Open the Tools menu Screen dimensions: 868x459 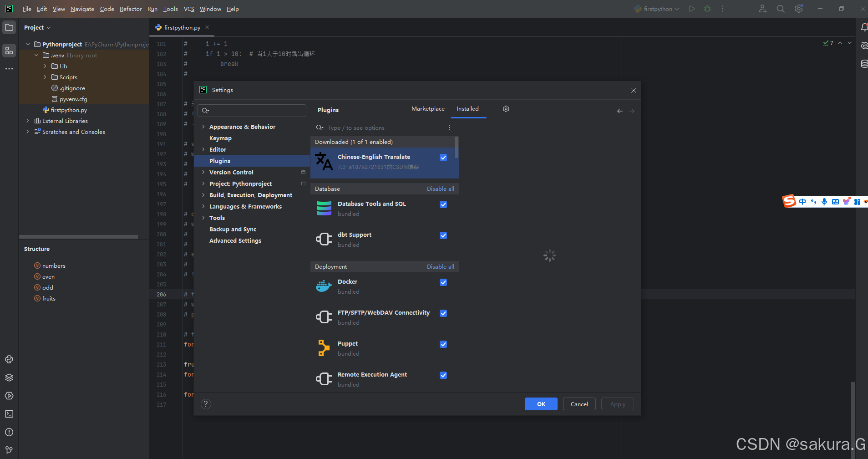171,9
